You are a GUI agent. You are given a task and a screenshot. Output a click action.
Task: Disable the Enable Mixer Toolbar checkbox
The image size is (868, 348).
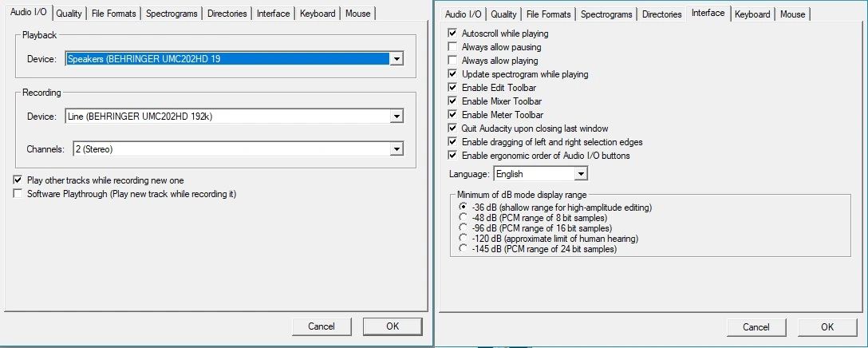tap(453, 101)
